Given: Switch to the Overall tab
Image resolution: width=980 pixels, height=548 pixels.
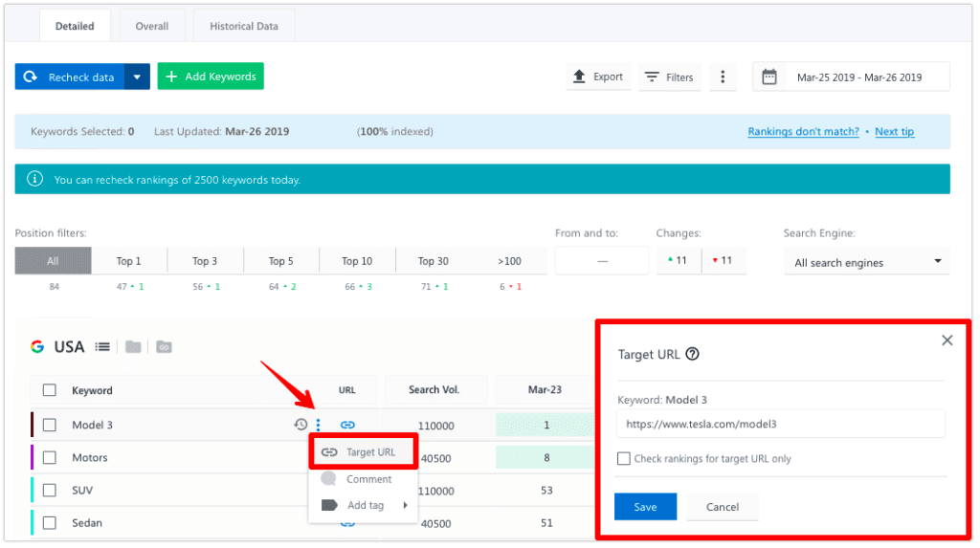Looking at the screenshot, I should point(152,26).
